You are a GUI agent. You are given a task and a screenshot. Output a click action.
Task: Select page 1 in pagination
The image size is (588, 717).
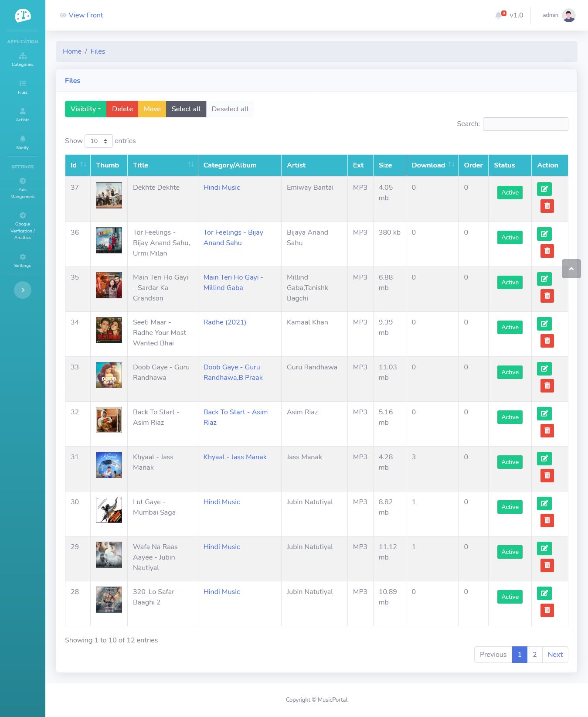pos(520,655)
